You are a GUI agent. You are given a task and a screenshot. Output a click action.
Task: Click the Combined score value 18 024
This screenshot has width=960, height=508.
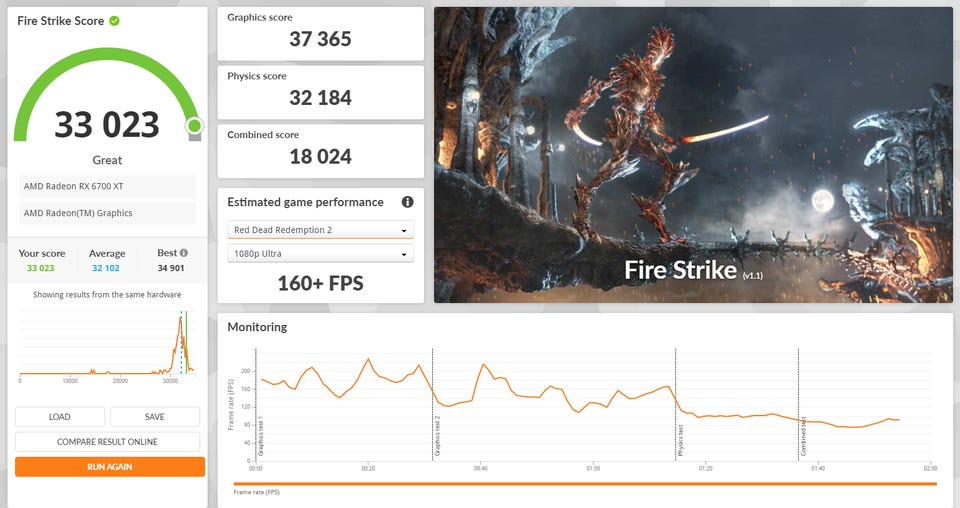[320, 157]
